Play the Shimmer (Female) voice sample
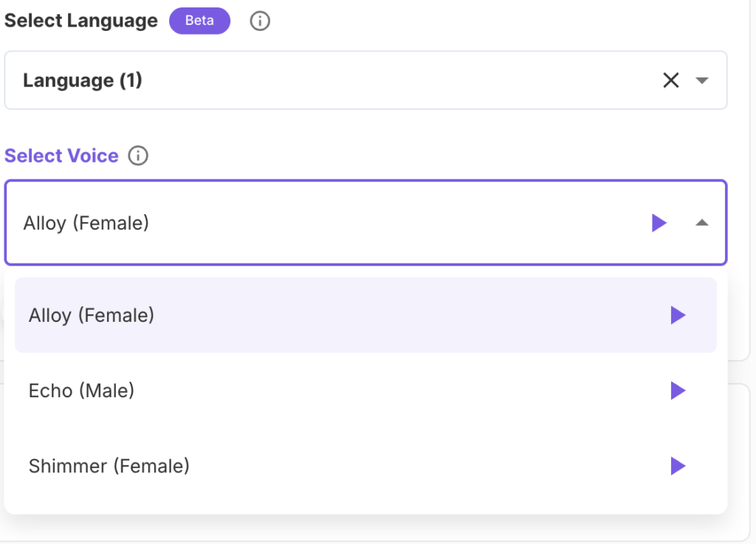The image size is (756, 544). coord(678,466)
